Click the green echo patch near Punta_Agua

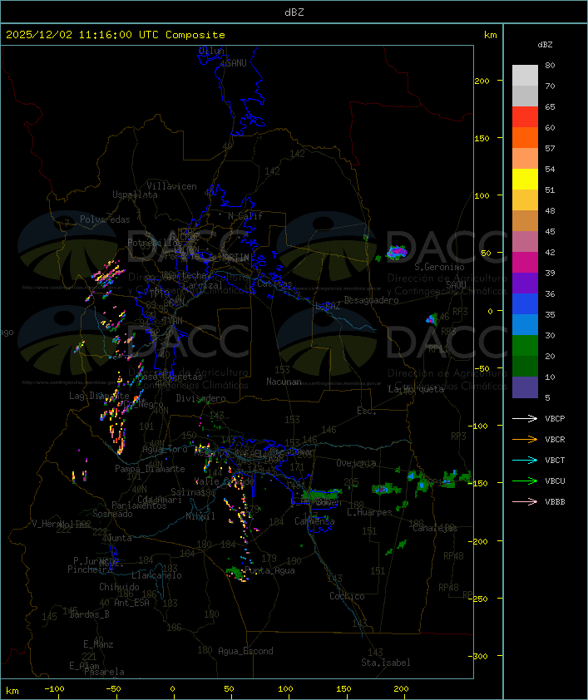pyautogui.click(x=235, y=572)
